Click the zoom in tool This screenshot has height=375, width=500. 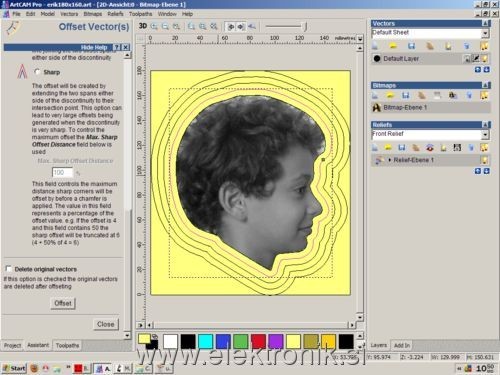pos(154,26)
